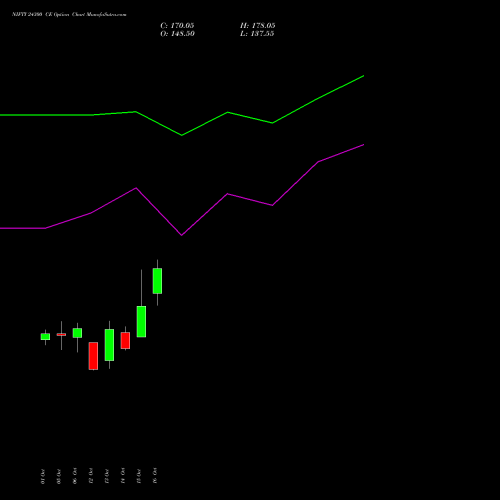Image resolution: width=500 pixels, height=500 pixels.
Task: Click the 06 Oct green candlestick
Action: click(x=77, y=333)
